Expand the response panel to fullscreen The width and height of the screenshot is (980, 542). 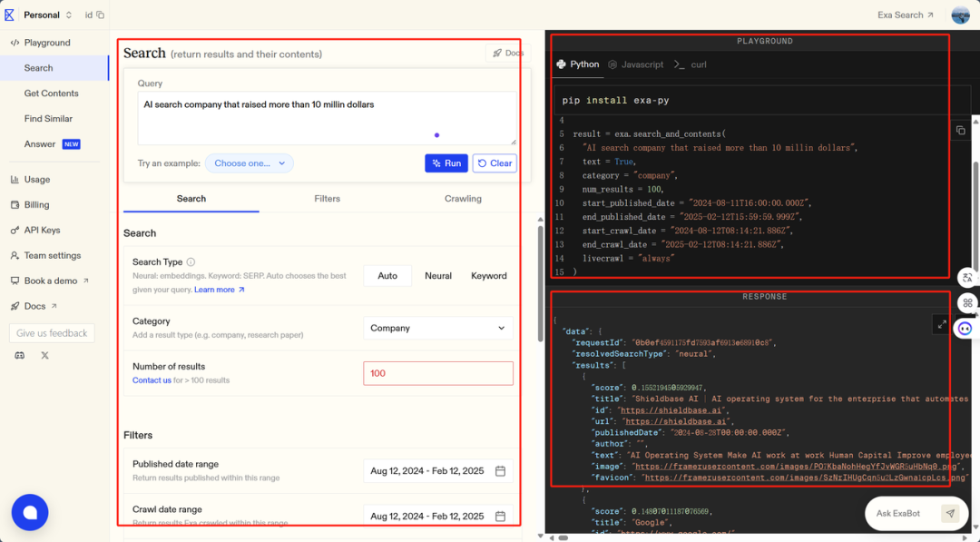coord(942,324)
